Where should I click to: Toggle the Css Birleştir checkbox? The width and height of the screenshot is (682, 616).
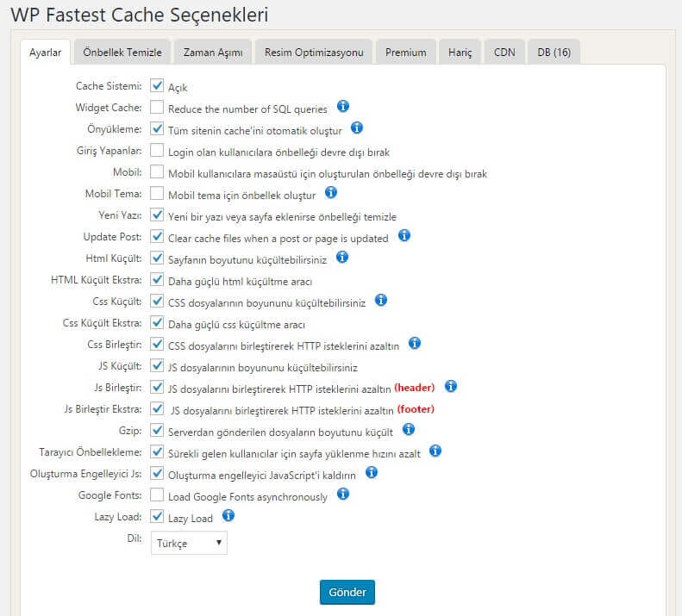click(x=157, y=344)
